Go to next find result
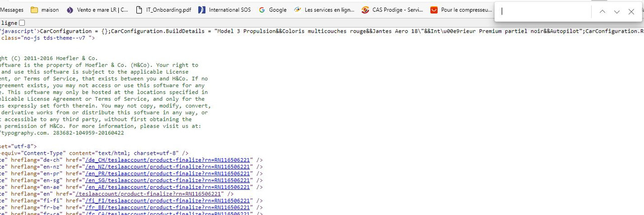This screenshot has height=215, width=644. click(x=617, y=12)
